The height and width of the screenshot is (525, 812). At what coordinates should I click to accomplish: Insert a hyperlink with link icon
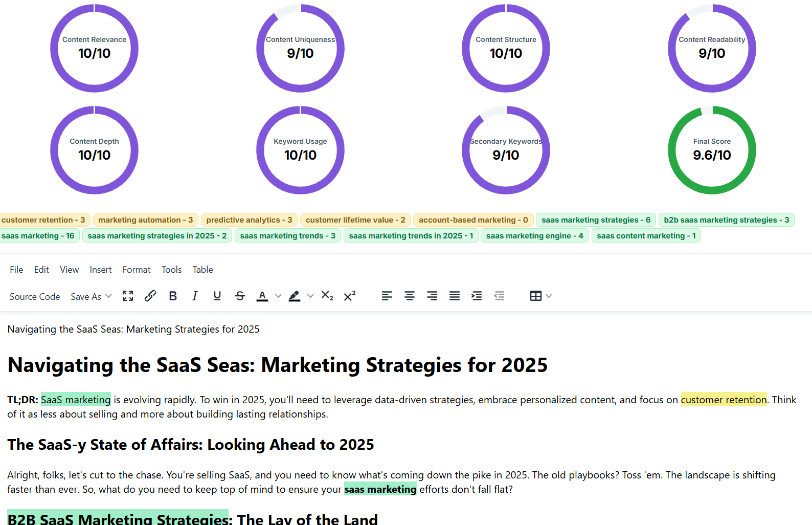pyautogui.click(x=150, y=296)
